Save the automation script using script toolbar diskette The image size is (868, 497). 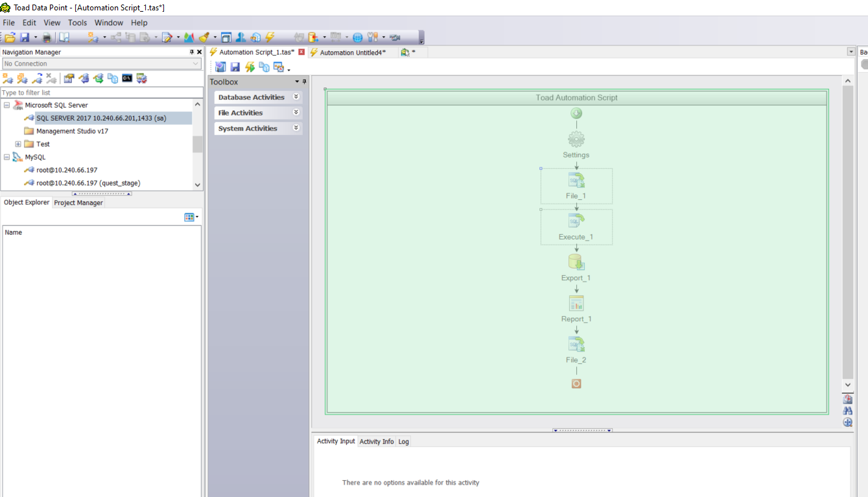click(x=235, y=67)
